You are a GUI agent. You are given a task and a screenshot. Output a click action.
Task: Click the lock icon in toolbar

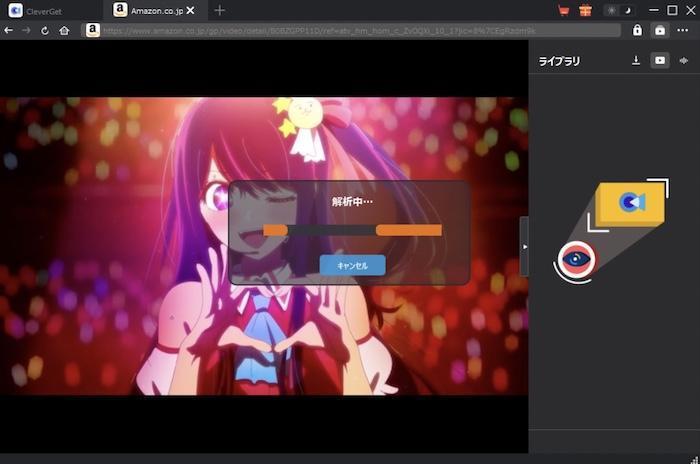[637, 30]
